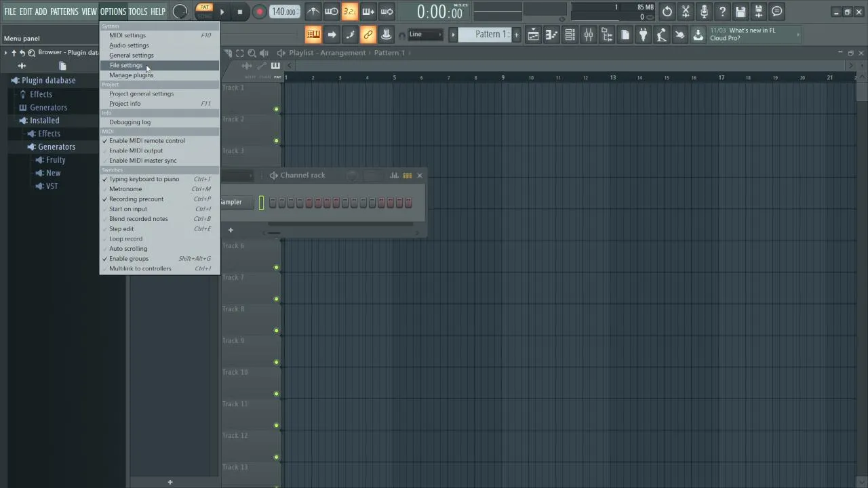This screenshot has height=488, width=868.
Task: Click the undo history circular arrow icon
Action: click(667, 12)
